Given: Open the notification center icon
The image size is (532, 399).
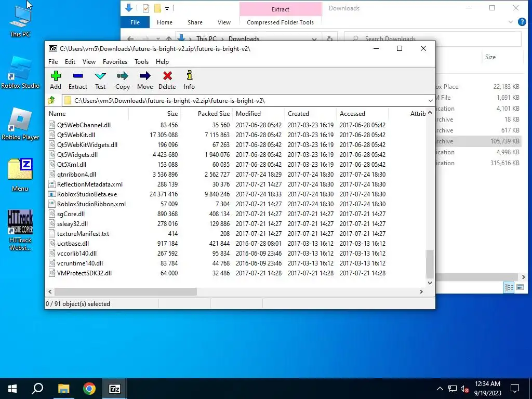Looking at the screenshot, I should [x=515, y=389].
